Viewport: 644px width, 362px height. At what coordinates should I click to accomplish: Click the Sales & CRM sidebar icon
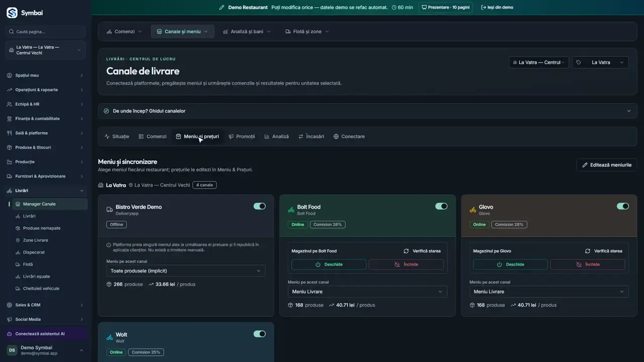coord(10,305)
